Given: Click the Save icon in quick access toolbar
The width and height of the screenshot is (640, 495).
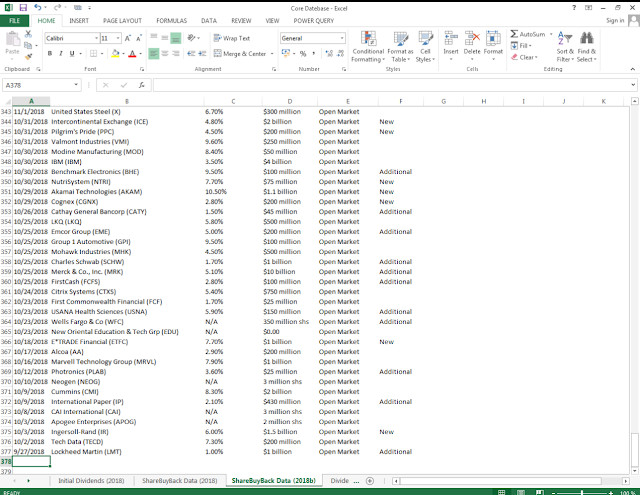Looking at the screenshot, I should point(23,8).
